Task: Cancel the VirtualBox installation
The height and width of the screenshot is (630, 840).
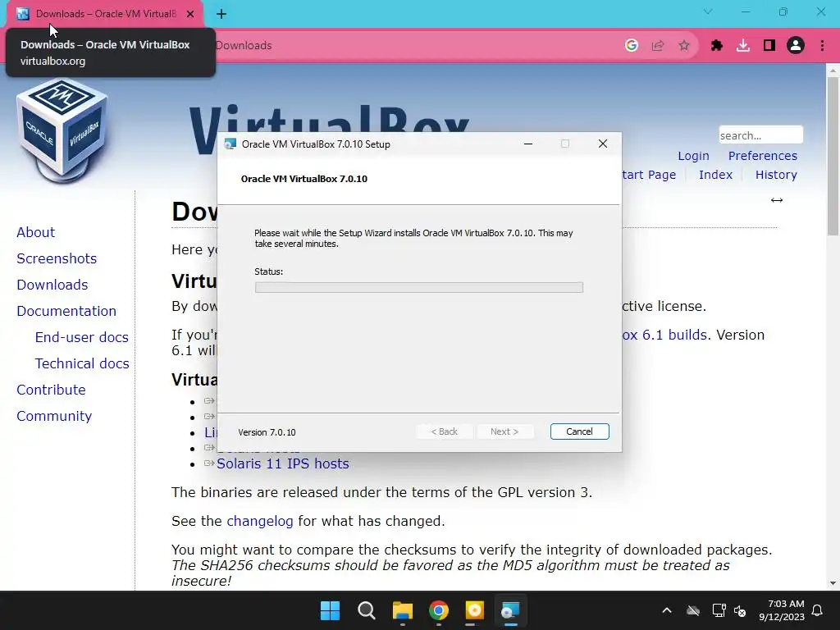Action: click(x=580, y=431)
